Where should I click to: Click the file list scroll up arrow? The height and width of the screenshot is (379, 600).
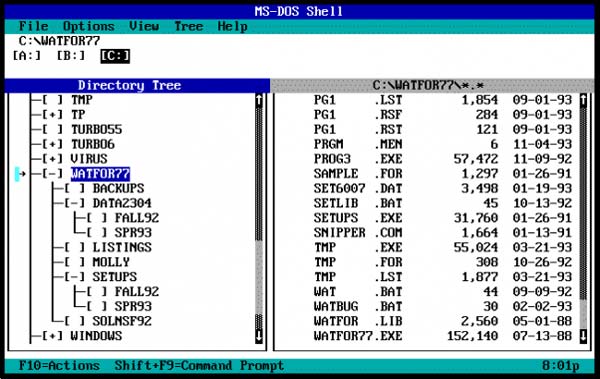[583, 100]
